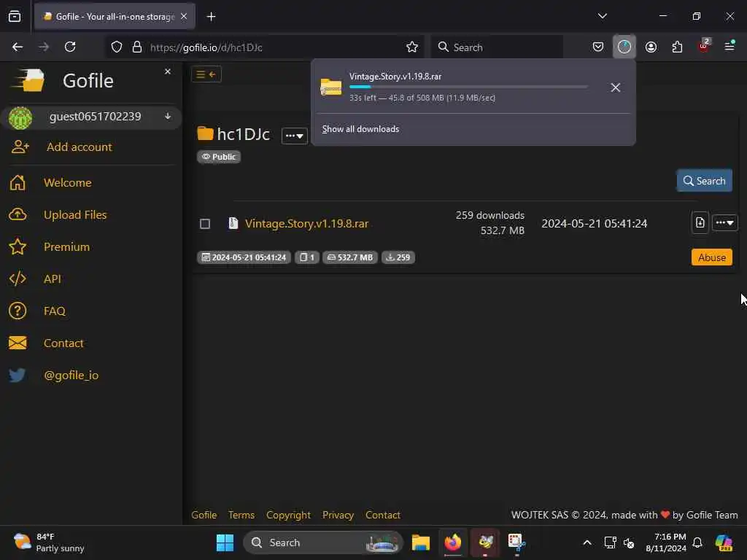Open the Firefox View icon

[15, 16]
